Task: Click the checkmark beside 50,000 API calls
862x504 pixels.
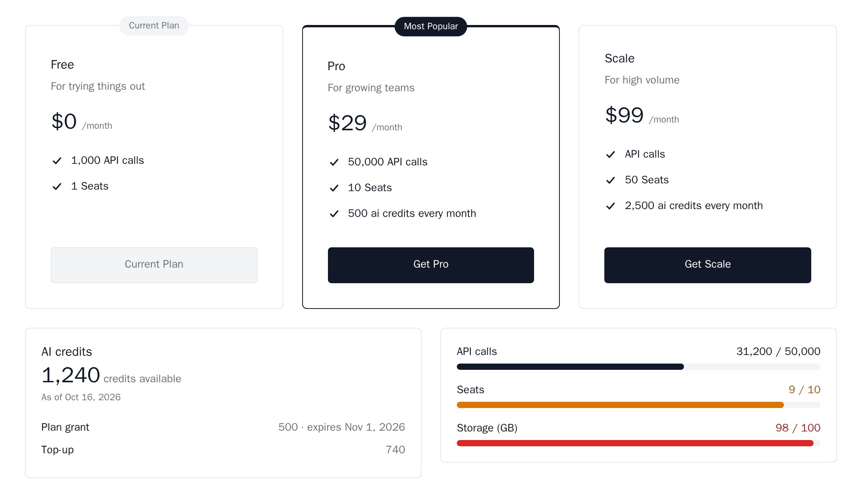Action: click(334, 162)
